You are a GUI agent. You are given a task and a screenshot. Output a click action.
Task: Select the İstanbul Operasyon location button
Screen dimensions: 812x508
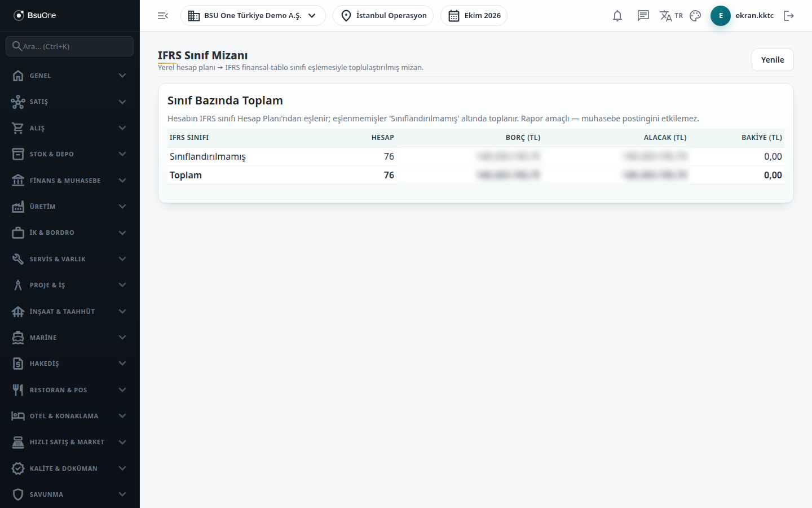[383, 16]
